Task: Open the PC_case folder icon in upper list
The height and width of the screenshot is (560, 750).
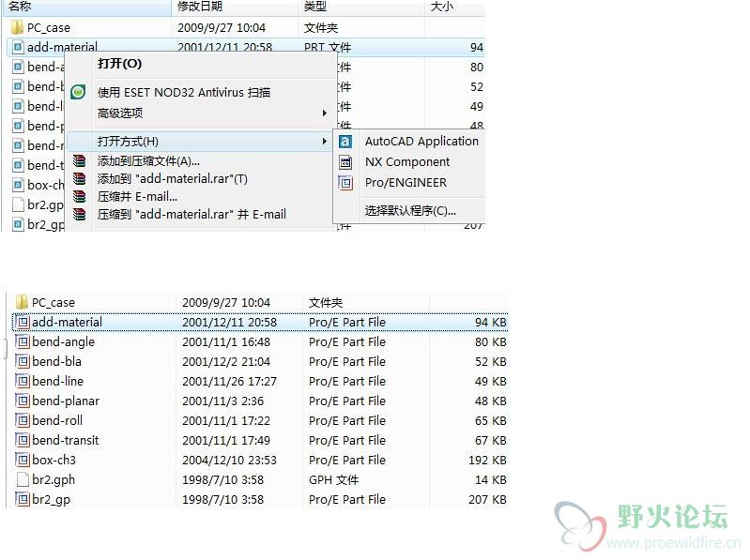Action: (17, 27)
